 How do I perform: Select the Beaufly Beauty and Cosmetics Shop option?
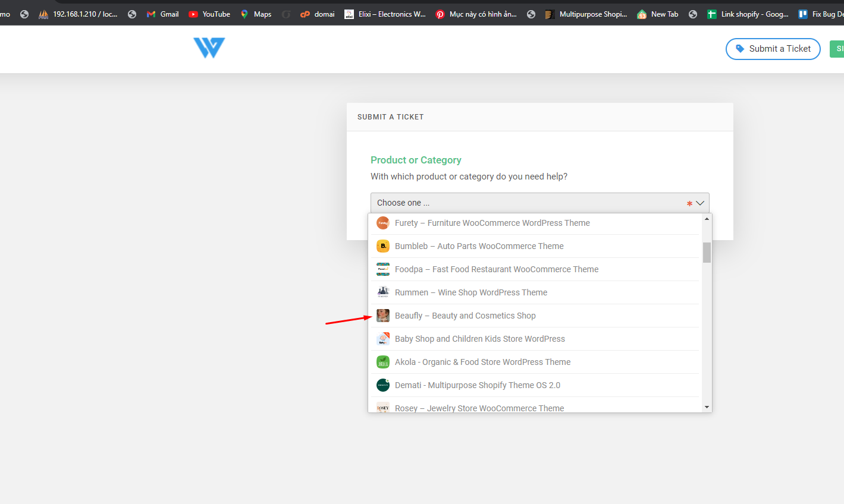tap(535, 316)
